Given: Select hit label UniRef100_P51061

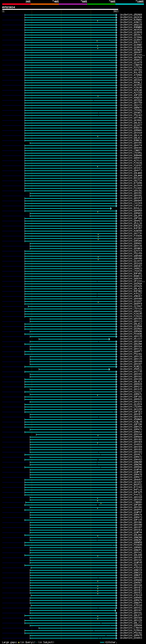Looking at the screenshot, I should point(131,354).
